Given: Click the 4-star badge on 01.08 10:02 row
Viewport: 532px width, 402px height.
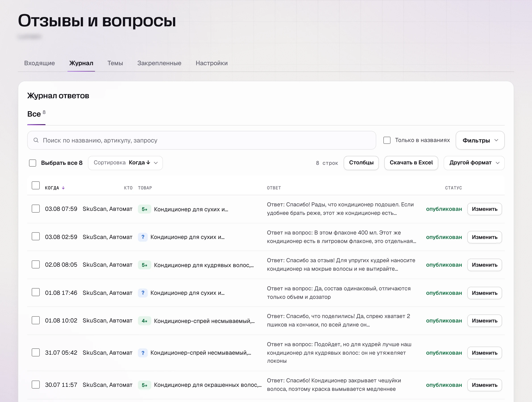Looking at the screenshot, I should [x=144, y=321].
